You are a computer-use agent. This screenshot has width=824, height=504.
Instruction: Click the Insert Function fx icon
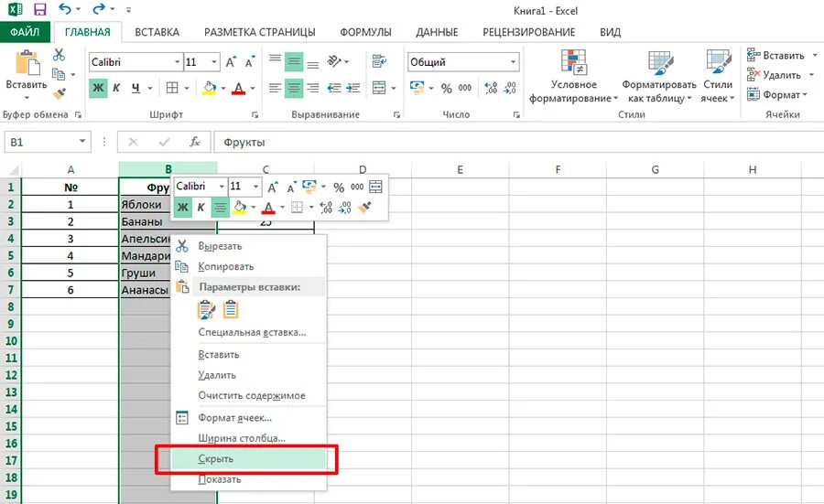pos(195,142)
